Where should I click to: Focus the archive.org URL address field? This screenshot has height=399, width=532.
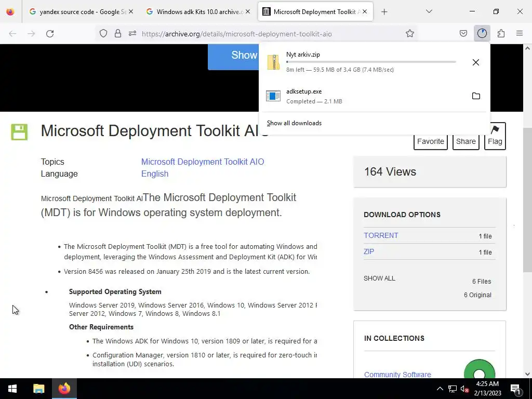click(x=237, y=34)
